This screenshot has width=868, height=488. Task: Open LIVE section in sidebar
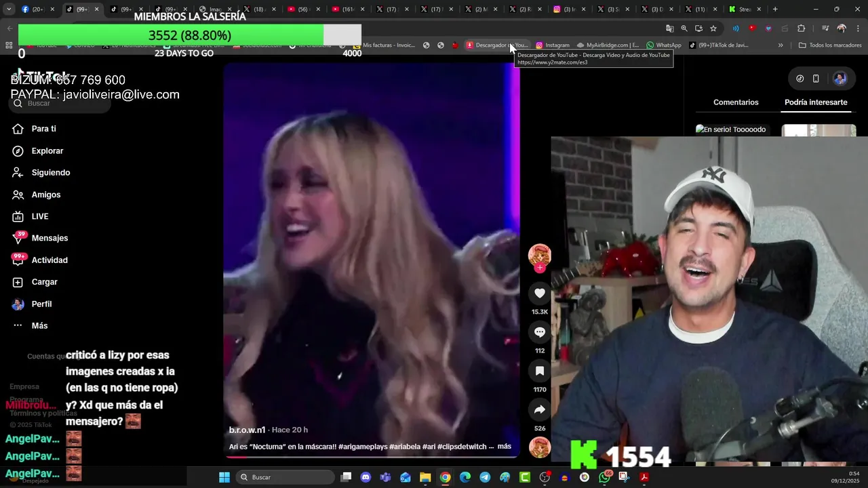pos(40,216)
